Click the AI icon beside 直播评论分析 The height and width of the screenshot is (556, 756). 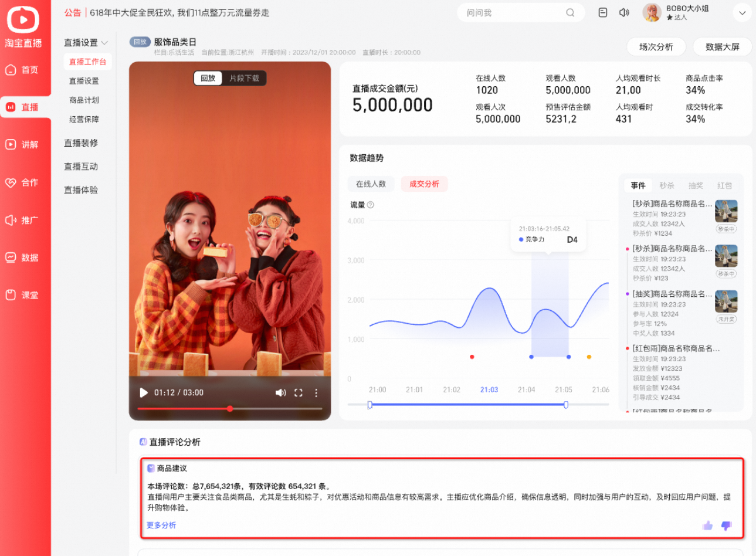click(x=143, y=442)
